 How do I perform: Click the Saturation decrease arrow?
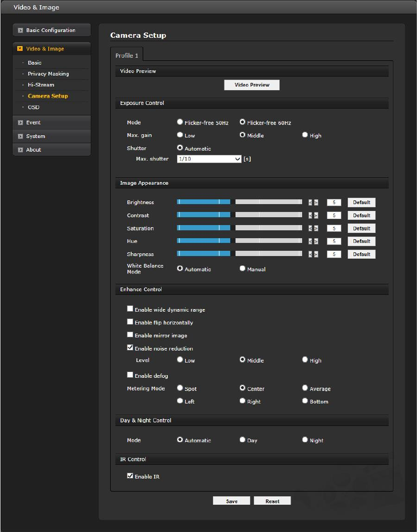310,228
